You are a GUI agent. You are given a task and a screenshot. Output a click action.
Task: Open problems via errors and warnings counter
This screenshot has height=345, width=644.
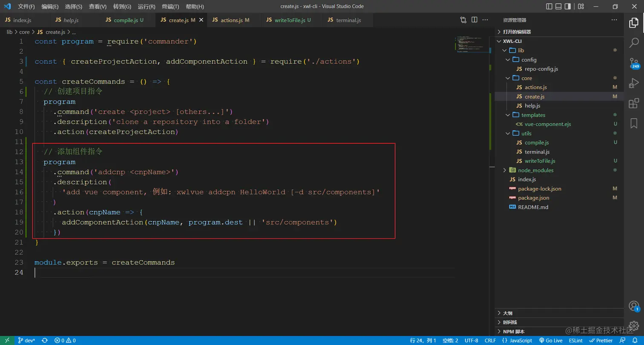[65, 340]
